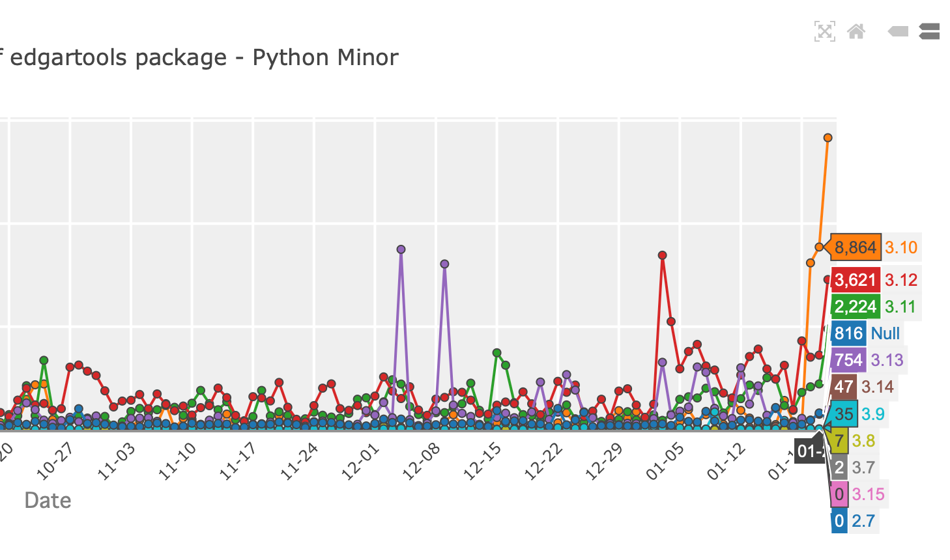Click the 12-01 x-axis tick label

[x=360, y=462]
